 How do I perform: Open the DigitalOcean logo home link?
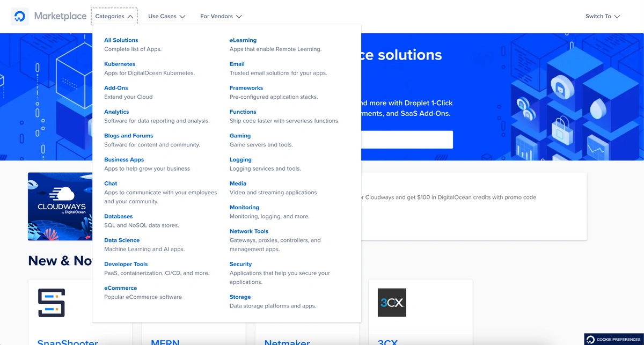tap(20, 17)
